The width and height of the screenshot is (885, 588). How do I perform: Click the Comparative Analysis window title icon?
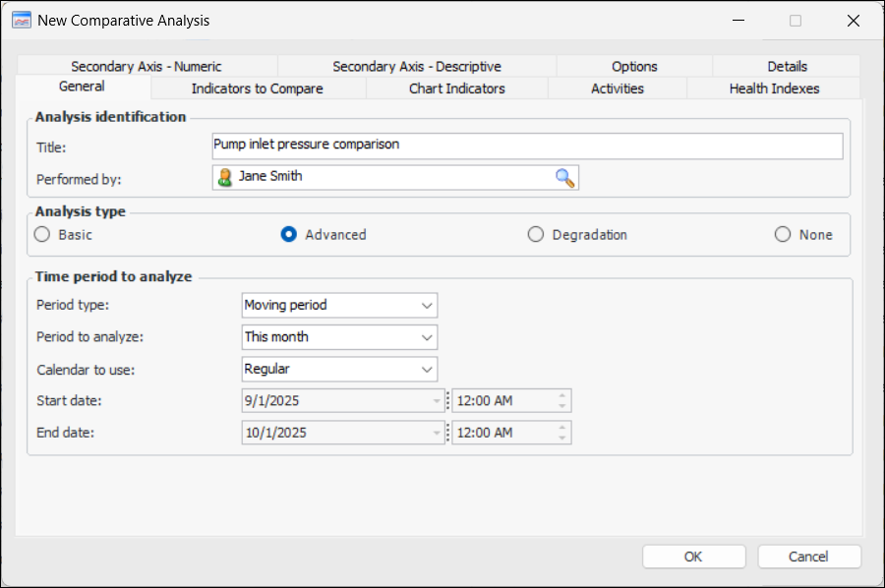click(21, 20)
